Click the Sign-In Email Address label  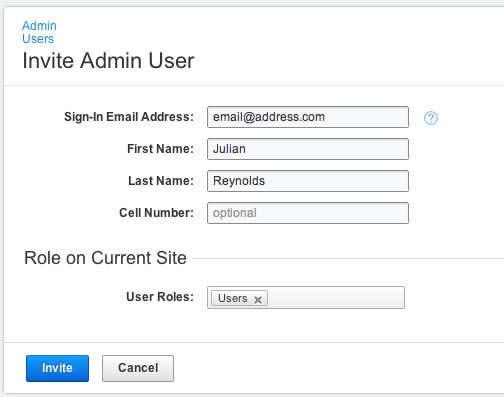coord(129,117)
